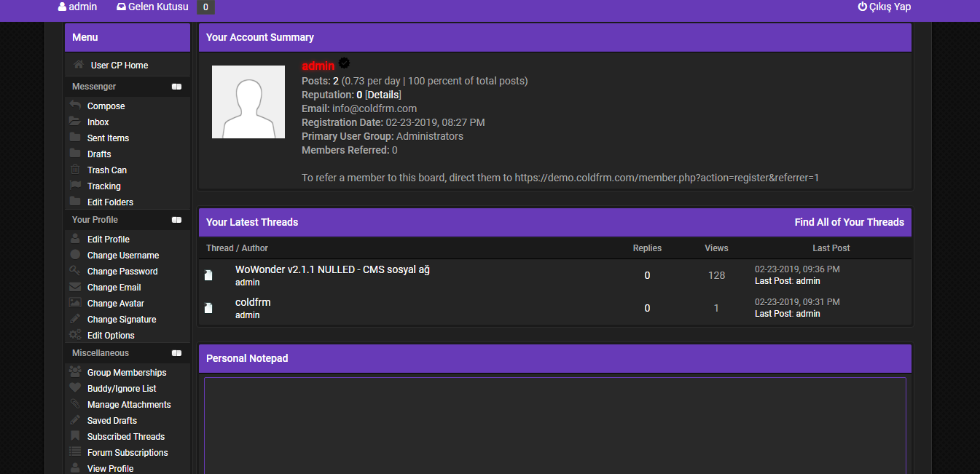Screen dimensions: 980x474
Task: Collapse the Your Profile menu section
Action: click(176, 220)
